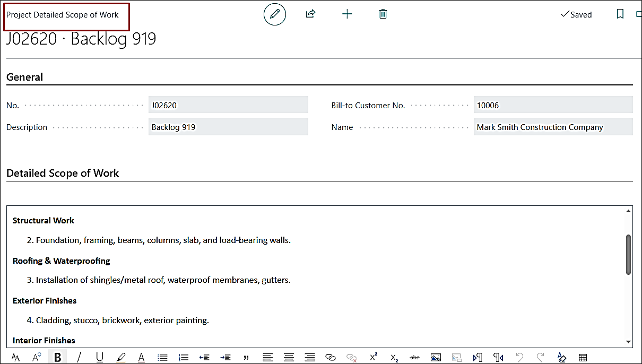Create a new record with the plus button
This screenshot has height=364, width=642.
click(x=347, y=14)
